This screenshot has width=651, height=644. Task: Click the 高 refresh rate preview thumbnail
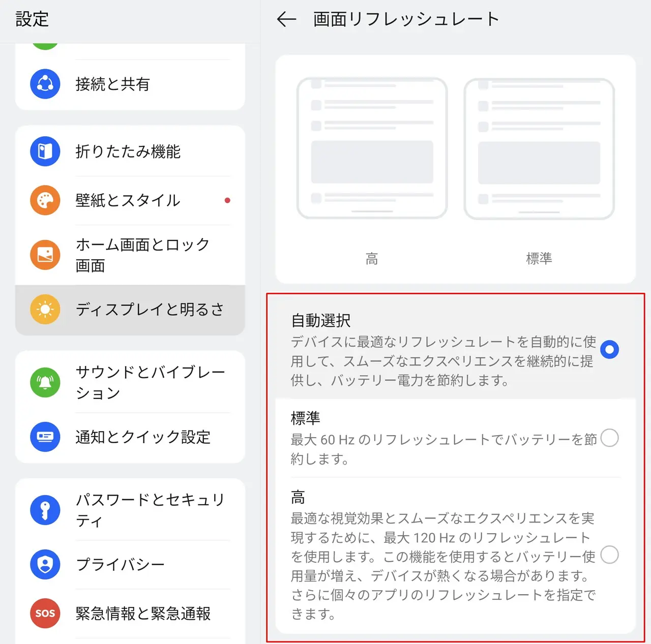click(x=372, y=148)
